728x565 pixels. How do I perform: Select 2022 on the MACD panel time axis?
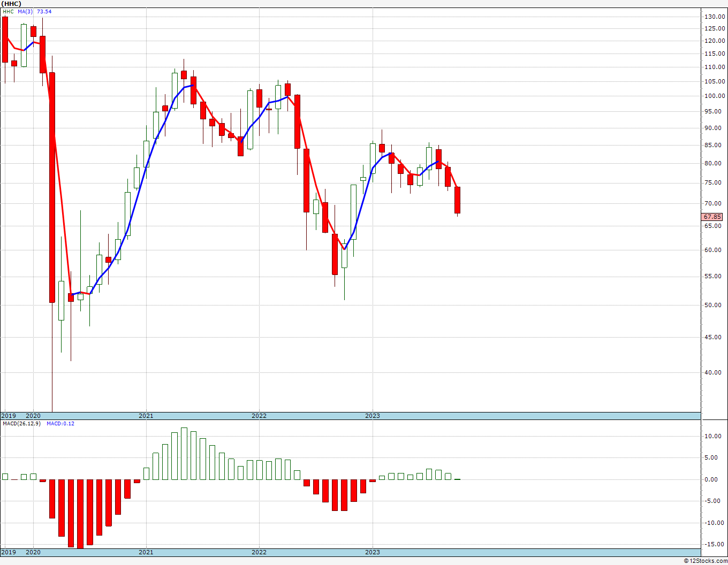pyautogui.click(x=259, y=552)
